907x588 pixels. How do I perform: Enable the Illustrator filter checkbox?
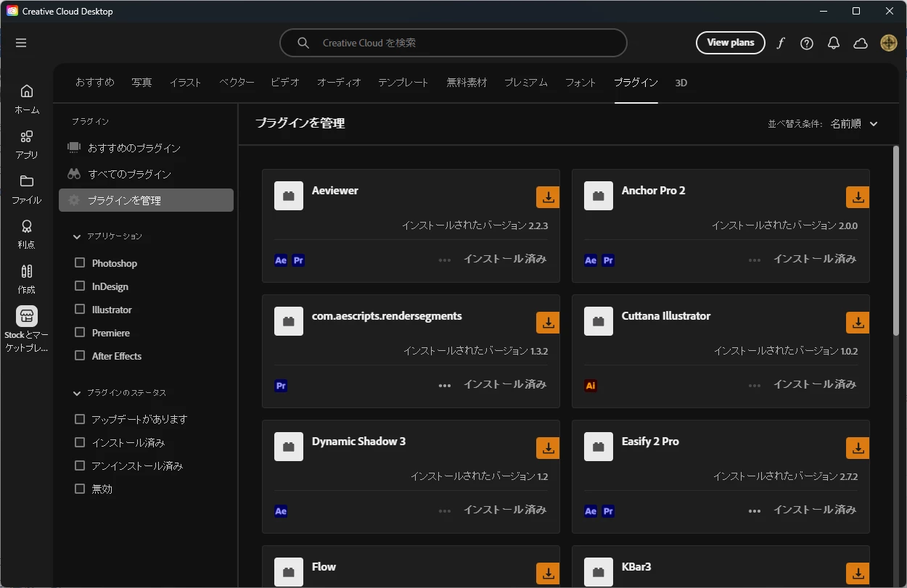[x=81, y=310]
